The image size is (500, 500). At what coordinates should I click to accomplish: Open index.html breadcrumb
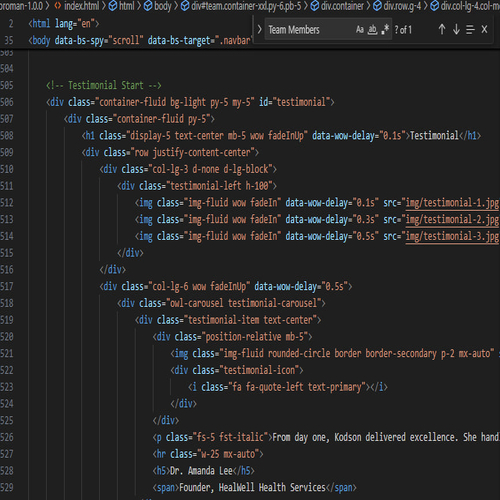tap(81, 6)
